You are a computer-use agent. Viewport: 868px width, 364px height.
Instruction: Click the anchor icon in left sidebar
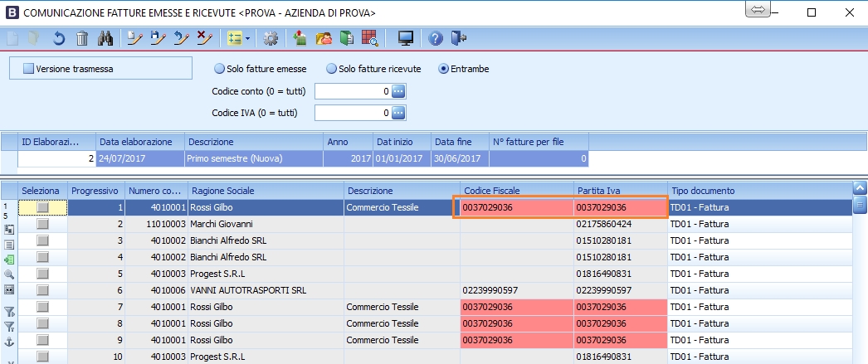[9, 342]
